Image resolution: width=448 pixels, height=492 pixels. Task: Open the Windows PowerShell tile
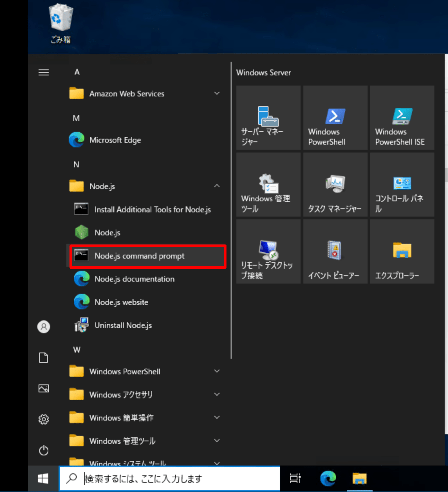335,118
